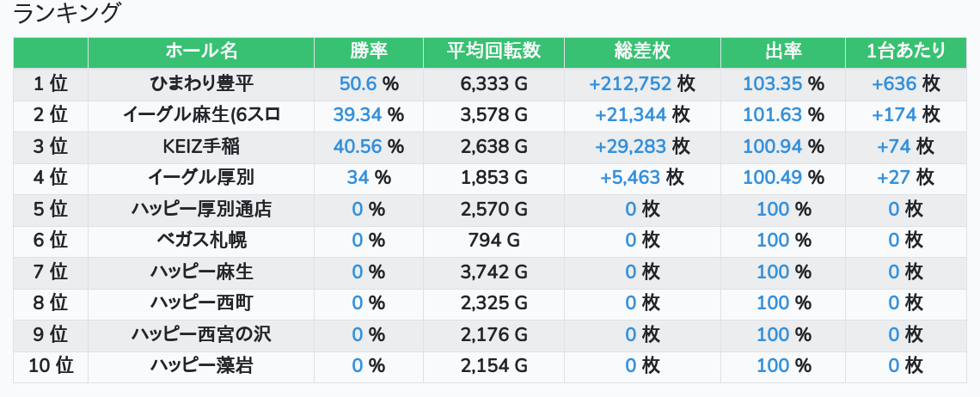Click the 平均回転数 column header

click(493, 52)
